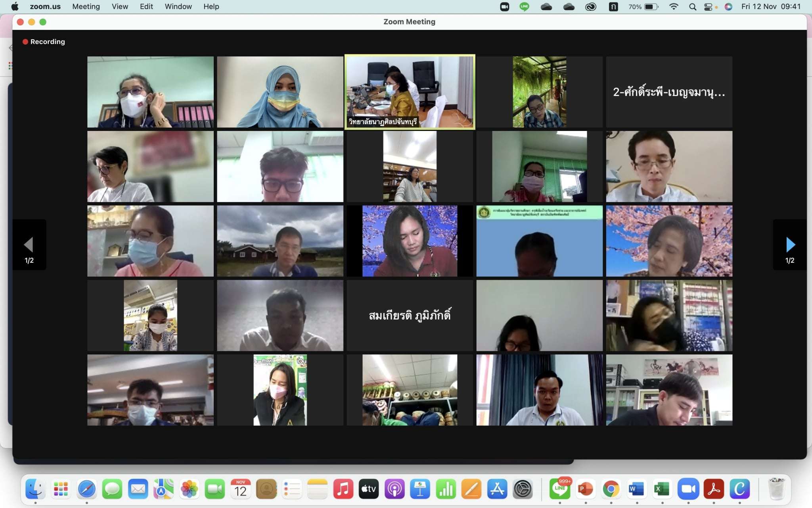
Task: Open the Wi-Fi status menu
Action: (x=674, y=7)
